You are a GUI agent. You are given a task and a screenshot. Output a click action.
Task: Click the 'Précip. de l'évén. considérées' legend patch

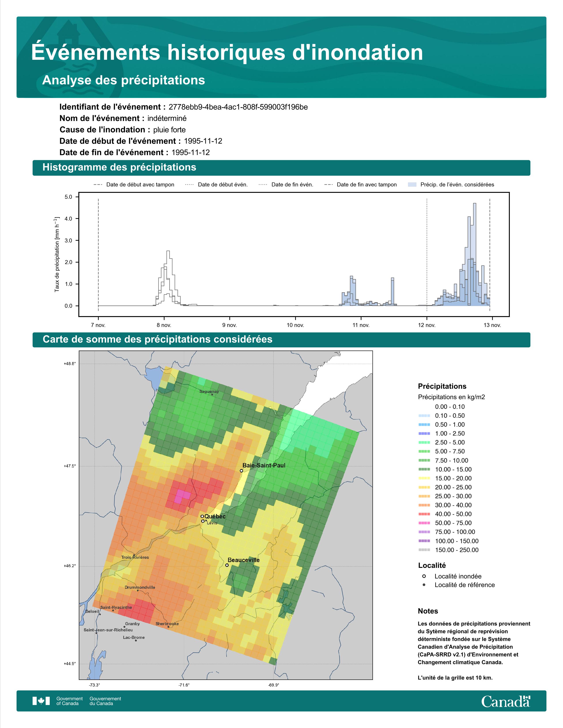pos(412,185)
